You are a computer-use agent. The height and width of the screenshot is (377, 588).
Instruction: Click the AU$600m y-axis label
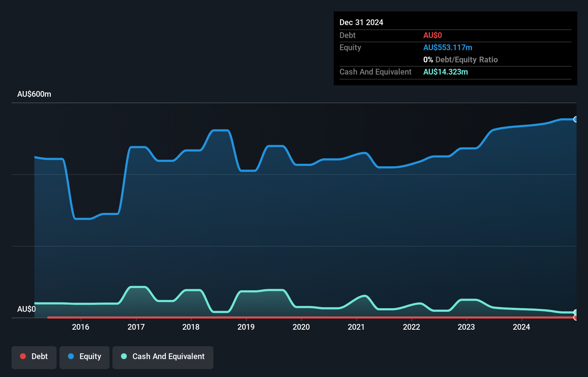34,94
